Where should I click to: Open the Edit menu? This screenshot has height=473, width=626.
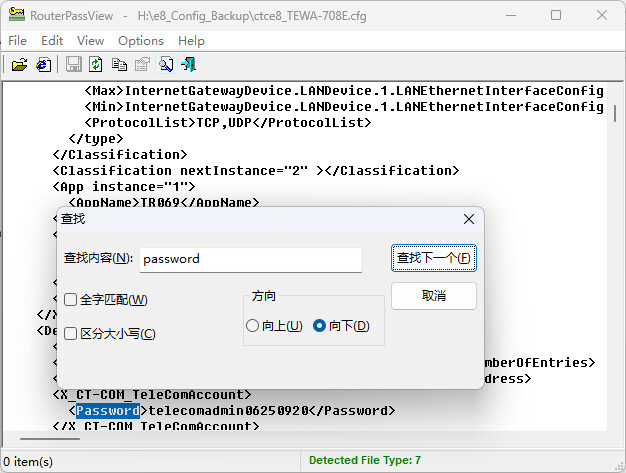point(52,41)
